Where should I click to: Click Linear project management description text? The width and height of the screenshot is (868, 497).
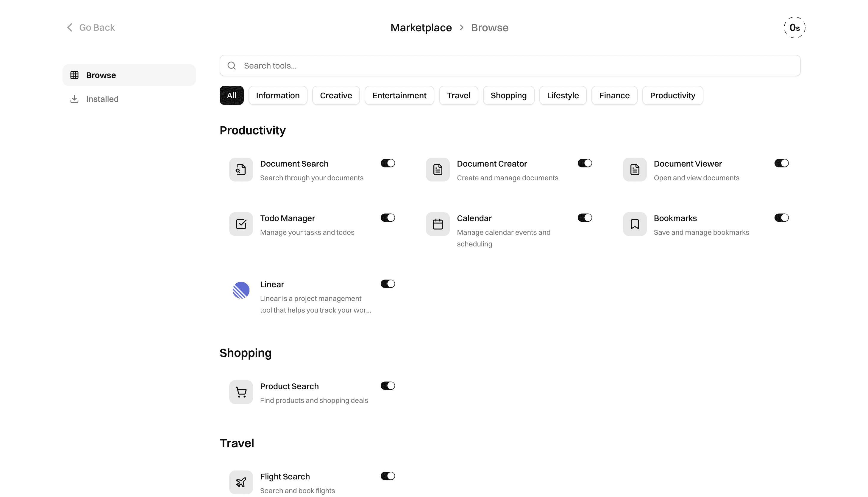click(315, 305)
